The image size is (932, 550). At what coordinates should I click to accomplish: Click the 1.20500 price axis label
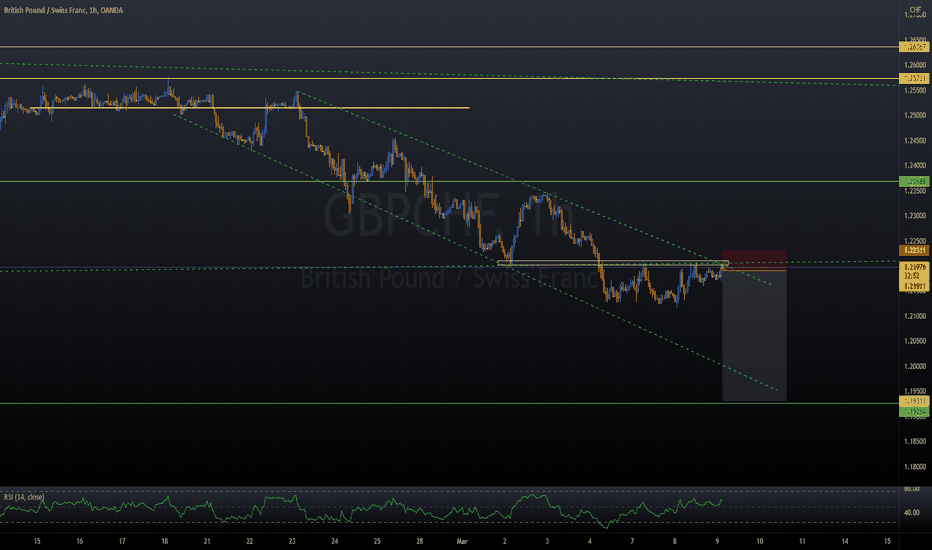point(915,341)
